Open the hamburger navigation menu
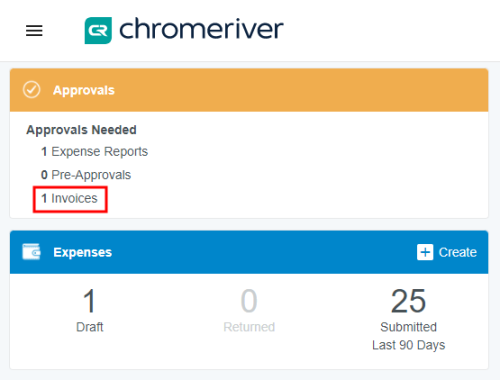This screenshot has height=380, width=500. (34, 31)
